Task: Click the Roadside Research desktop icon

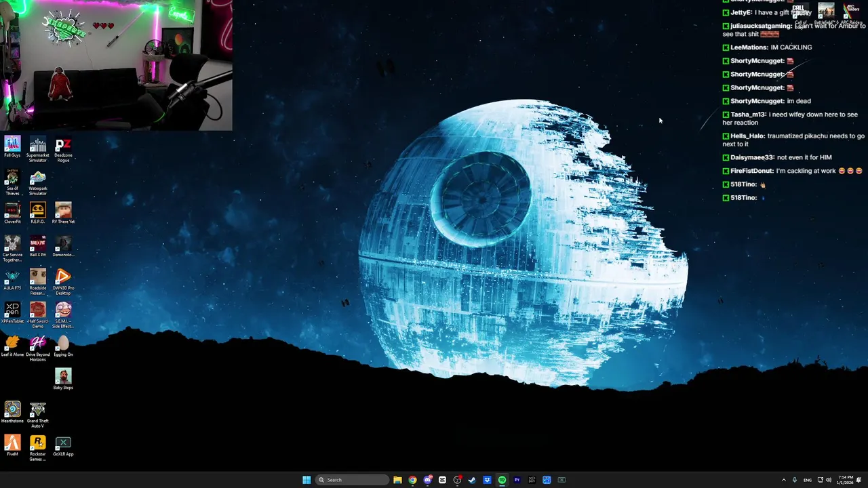Action: (38, 283)
